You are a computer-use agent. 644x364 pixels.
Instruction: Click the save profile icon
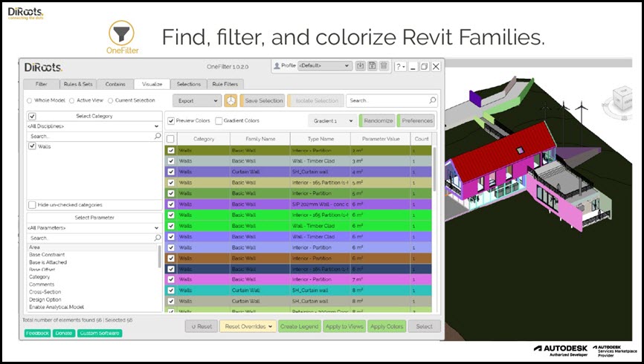(x=372, y=65)
